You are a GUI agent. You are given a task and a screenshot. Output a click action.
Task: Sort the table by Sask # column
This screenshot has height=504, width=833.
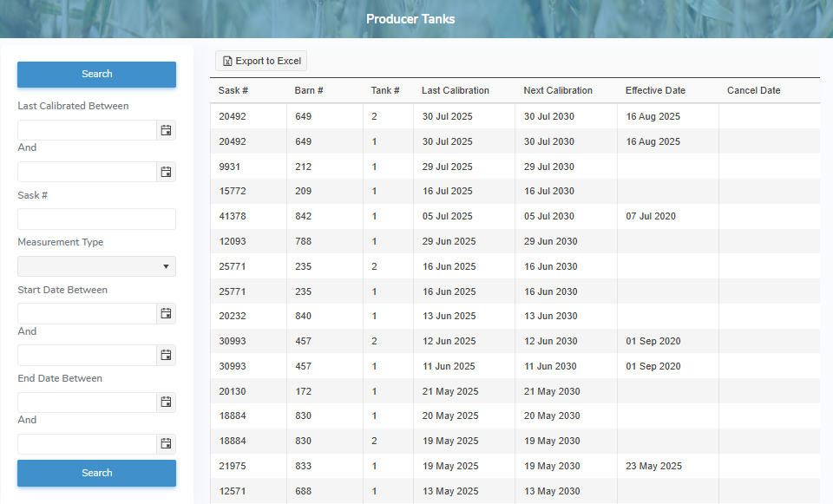pyautogui.click(x=232, y=90)
